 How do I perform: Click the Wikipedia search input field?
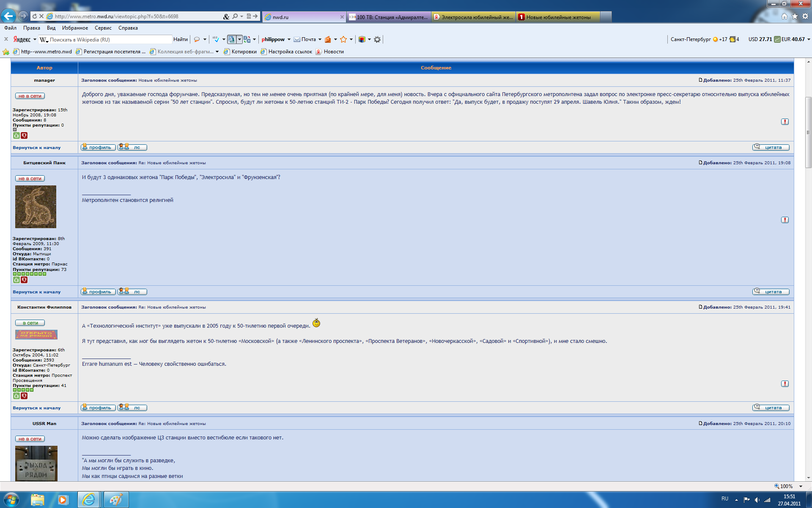click(x=110, y=39)
